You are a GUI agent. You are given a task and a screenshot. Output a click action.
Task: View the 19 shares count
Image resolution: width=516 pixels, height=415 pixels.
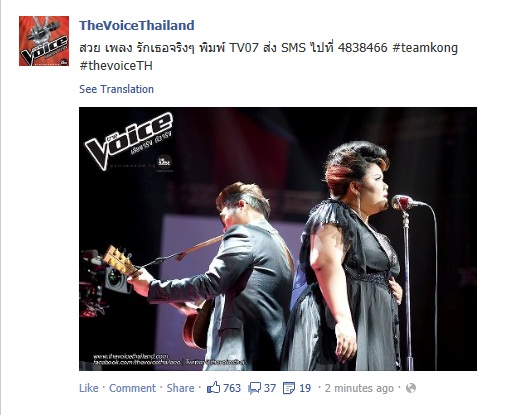pos(305,388)
